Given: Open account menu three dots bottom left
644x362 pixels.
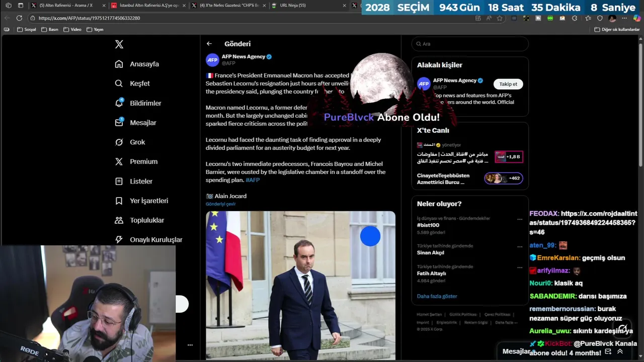Looking at the screenshot, I should [x=190, y=345].
